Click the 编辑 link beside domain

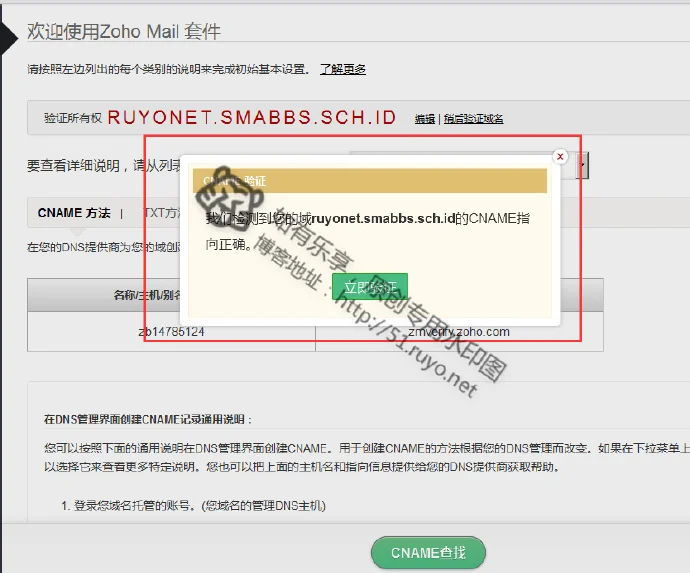coord(425,119)
